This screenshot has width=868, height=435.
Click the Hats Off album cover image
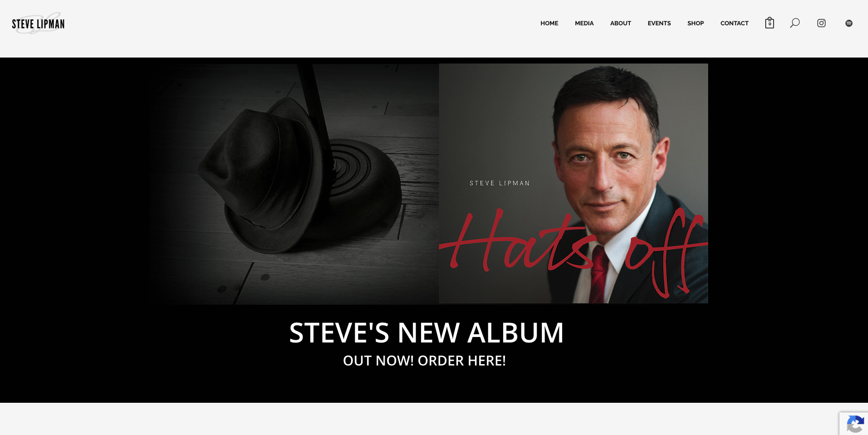click(574, 183)
